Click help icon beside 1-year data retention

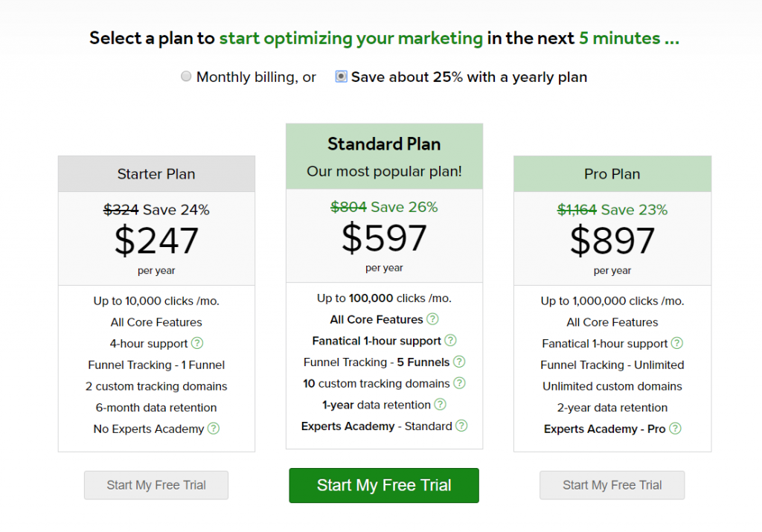tap(441, 404)
